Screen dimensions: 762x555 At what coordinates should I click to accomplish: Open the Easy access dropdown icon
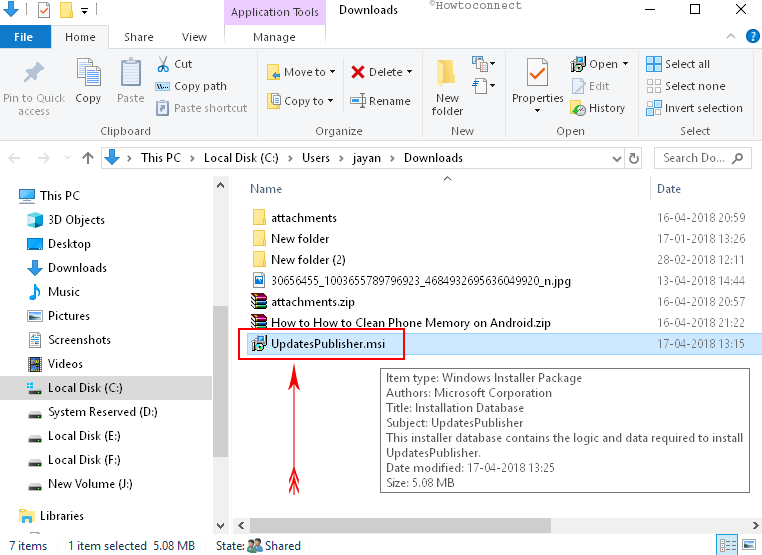pyautogui.click(x=483, y=86)
